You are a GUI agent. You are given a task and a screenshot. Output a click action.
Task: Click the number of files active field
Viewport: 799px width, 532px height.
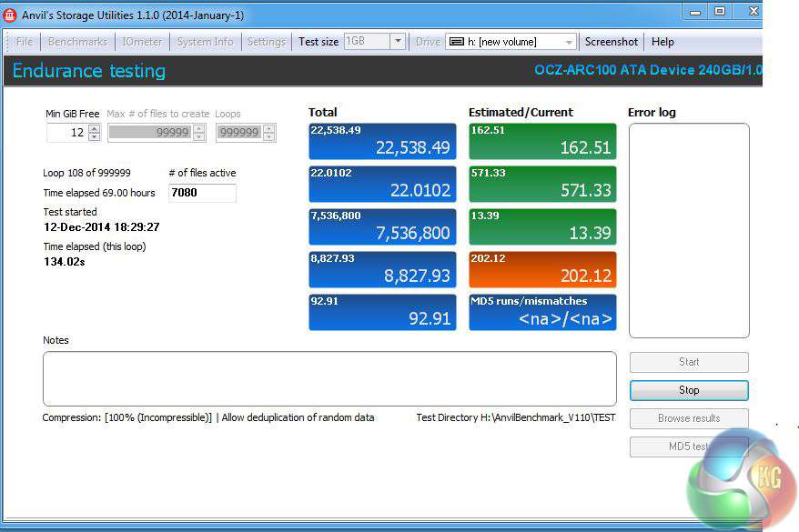coord(202,193)
